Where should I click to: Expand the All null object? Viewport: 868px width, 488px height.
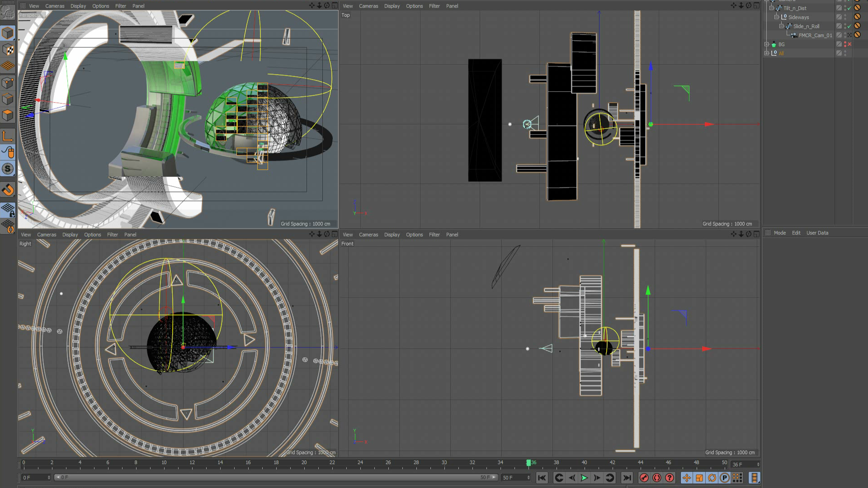click(x=767, y=53)
